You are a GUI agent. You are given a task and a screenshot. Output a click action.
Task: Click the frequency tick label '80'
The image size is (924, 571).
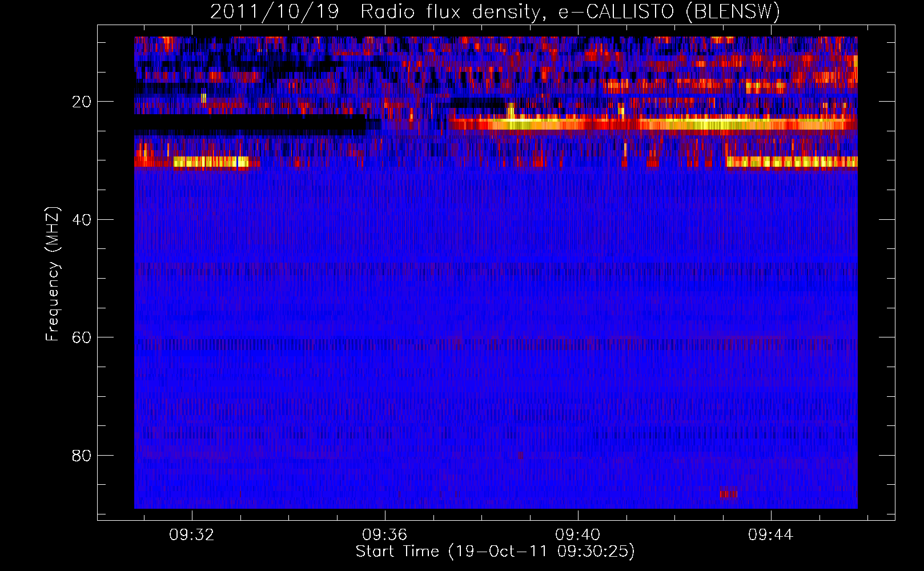pyautogui.click(x=82, y=456)
